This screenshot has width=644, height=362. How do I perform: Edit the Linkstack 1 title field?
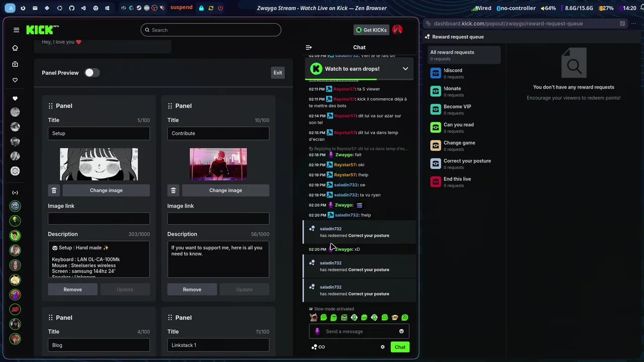click(x=218, y=345)
